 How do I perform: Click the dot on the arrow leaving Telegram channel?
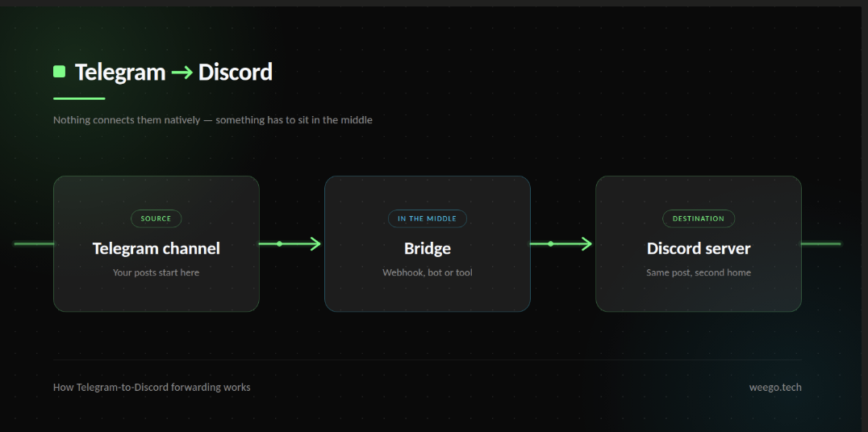(x=280, y=243)
